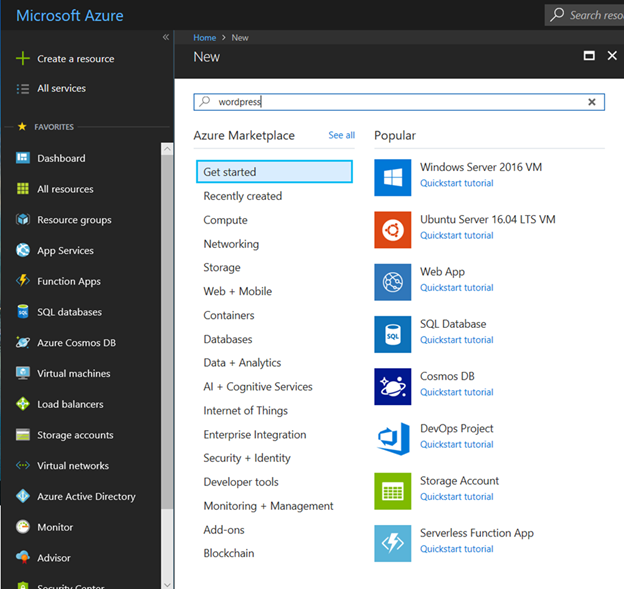The image size is (624, 589).
Task: Open the Recently created category
Action: pyautogui.click(x=243, y=196)
